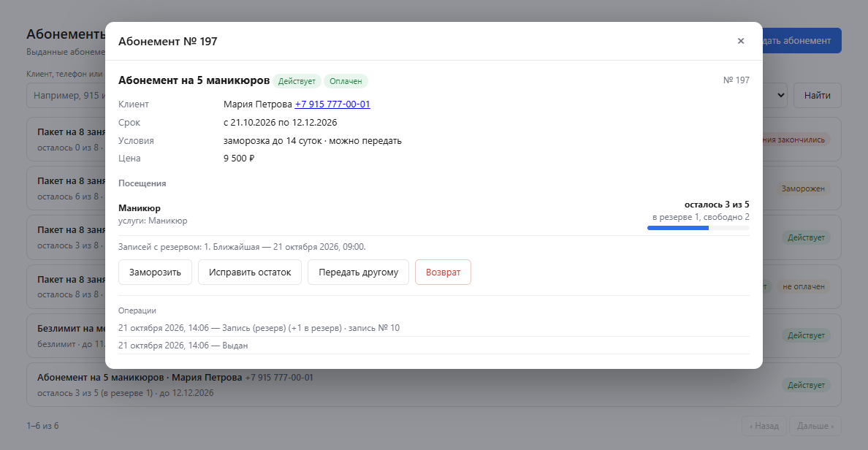Click the red Возврат button

click(443, 272)
